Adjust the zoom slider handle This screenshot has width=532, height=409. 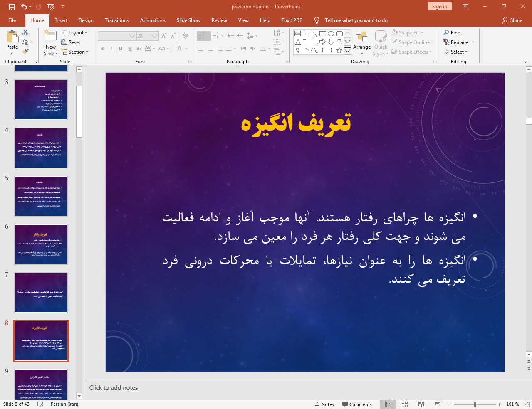(x=475, y=404)
